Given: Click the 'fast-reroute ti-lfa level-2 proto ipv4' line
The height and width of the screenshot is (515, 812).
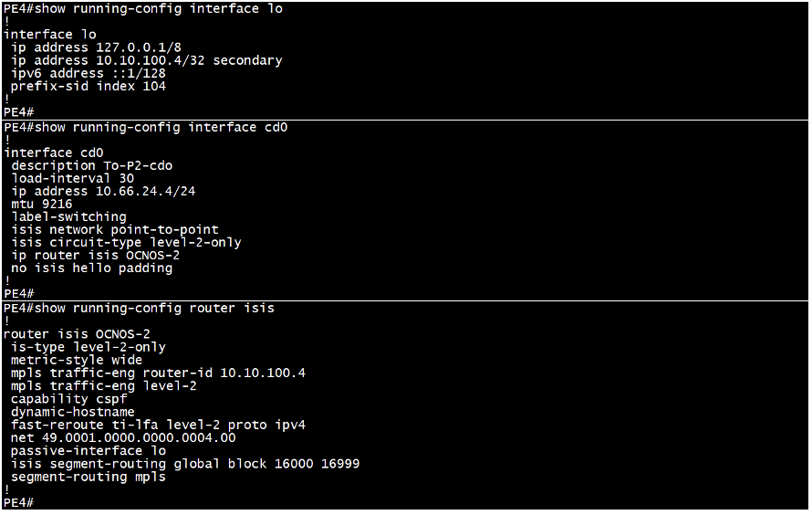Looking at the screenshot, I should pos(158,426).
